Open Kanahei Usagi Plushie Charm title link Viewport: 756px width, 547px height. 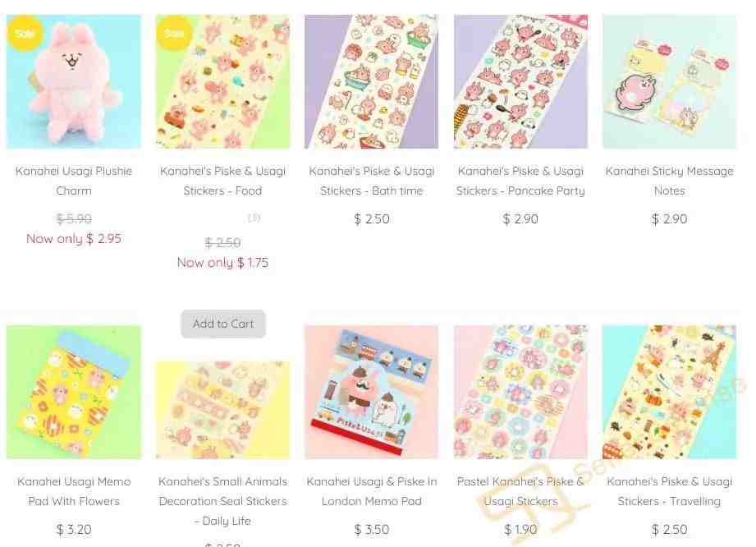tap(74, 181)
